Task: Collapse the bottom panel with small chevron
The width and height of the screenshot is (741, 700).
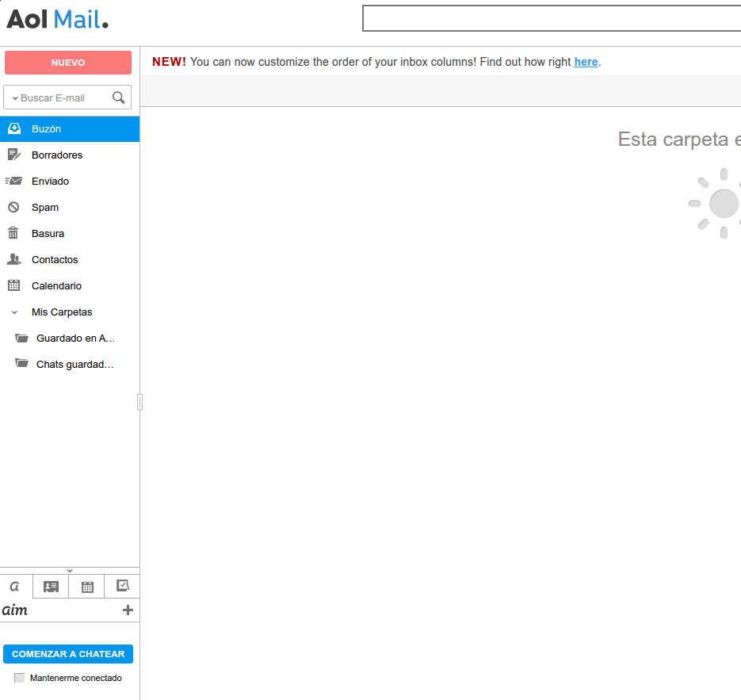Action: point(70,571)
